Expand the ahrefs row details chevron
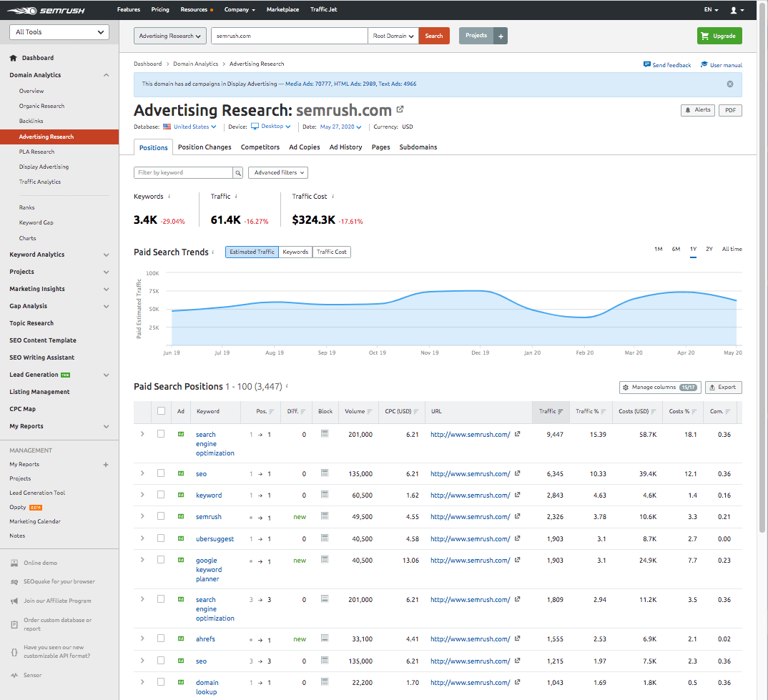768x700 pixels. pos(142,639)
